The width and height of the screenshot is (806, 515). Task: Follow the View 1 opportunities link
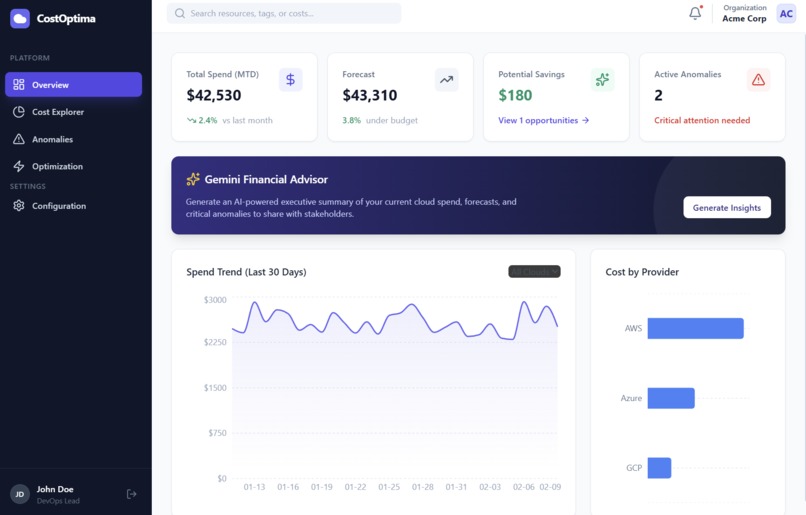point(543,120)
